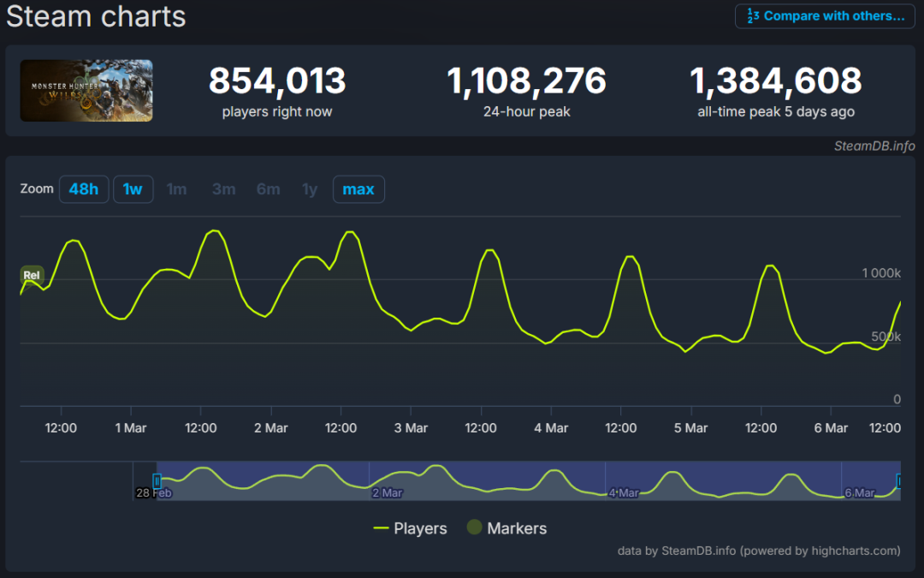Click the Steam charts heading
This screenshot has width=924, height=578.
(x=96, y=16)
